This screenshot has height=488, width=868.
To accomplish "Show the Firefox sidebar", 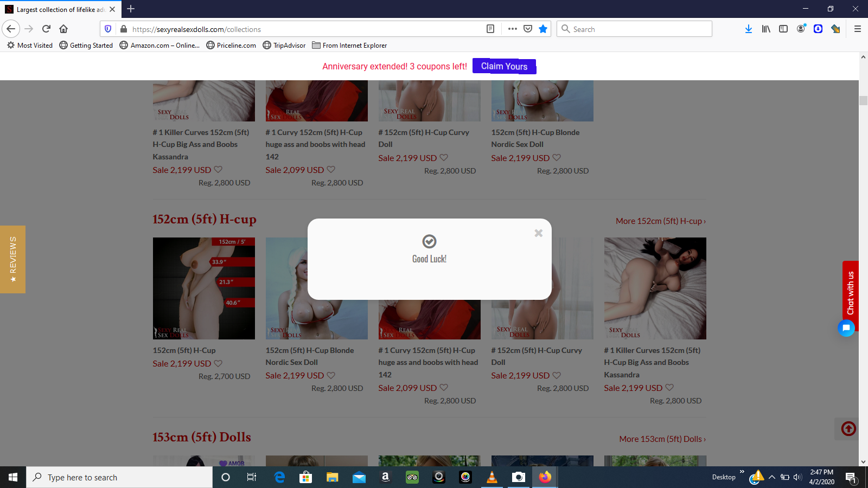I will (783, 29).
